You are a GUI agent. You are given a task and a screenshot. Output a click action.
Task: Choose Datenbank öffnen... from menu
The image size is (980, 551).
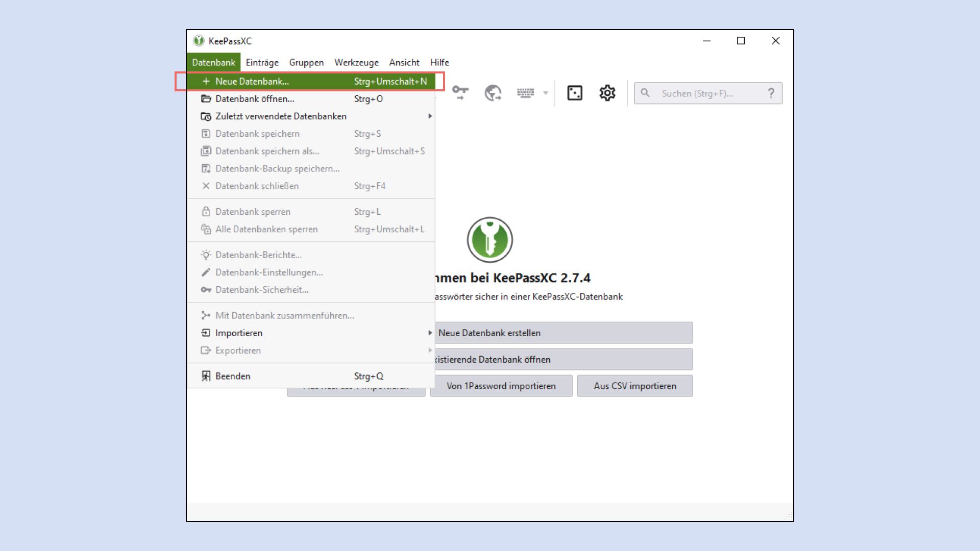coord(255,99)
